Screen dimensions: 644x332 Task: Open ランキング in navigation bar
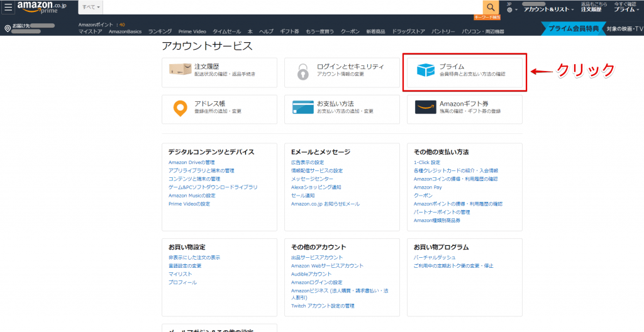[160, 31]
